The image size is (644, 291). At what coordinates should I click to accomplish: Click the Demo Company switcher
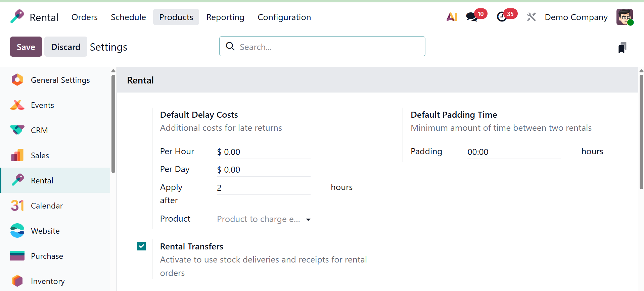tap(576, 17)
